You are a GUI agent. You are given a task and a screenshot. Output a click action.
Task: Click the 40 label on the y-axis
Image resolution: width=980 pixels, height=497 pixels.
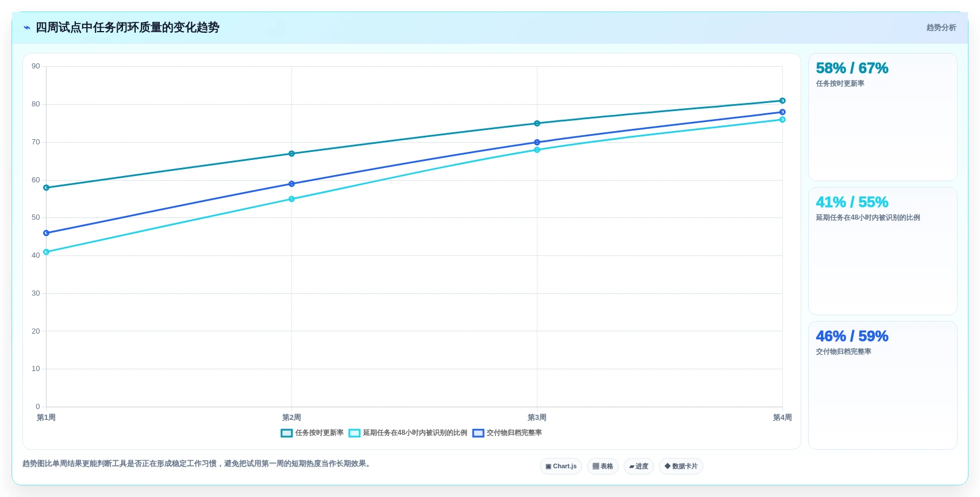point(36,255)
